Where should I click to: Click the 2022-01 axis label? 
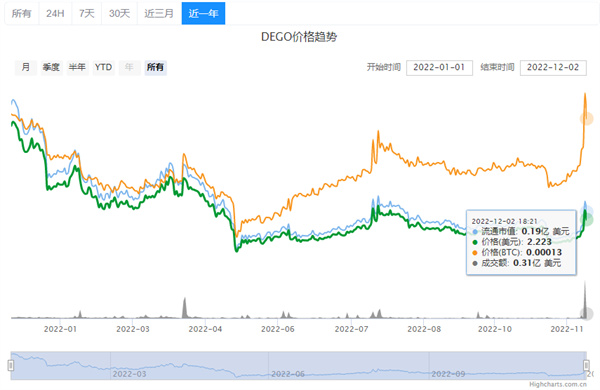click(60, 329)
